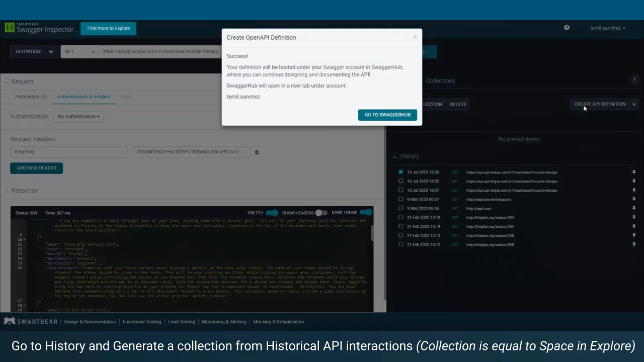The width and height of the screenshot is (644, 362).
Task: Click the response body scrollbar
Action: [372, 233]
